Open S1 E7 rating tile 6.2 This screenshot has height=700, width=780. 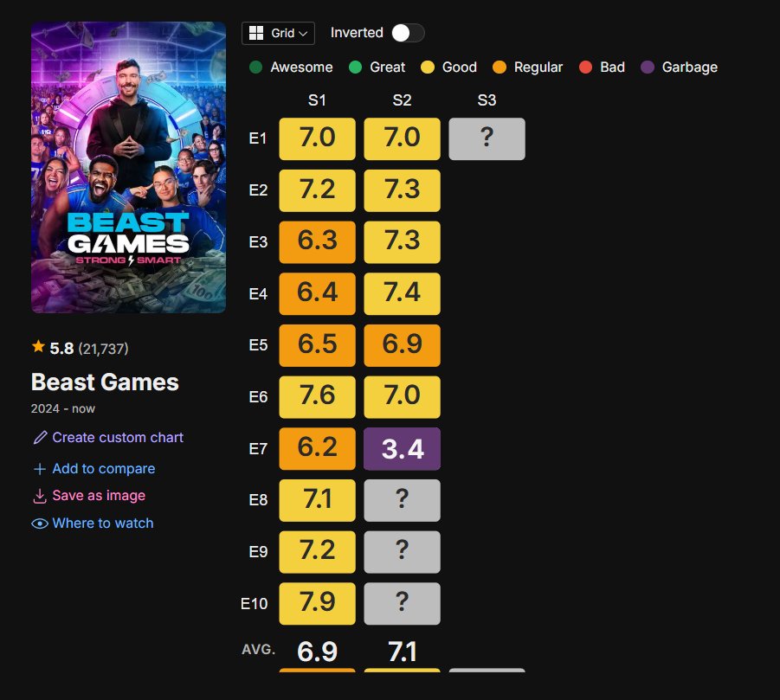(318, 448)
